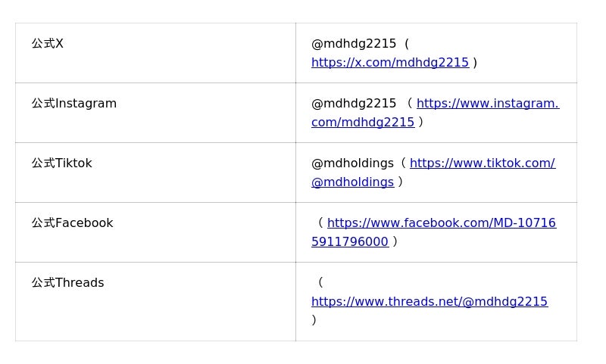Open the threads.net/@mdhdg2215 link
This screenshot has height=364, width=606.
[429, 302]
